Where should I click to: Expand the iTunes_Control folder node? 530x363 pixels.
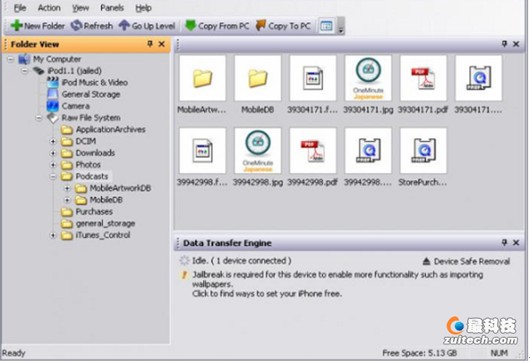pyautogui.click(x=53, y=235)
